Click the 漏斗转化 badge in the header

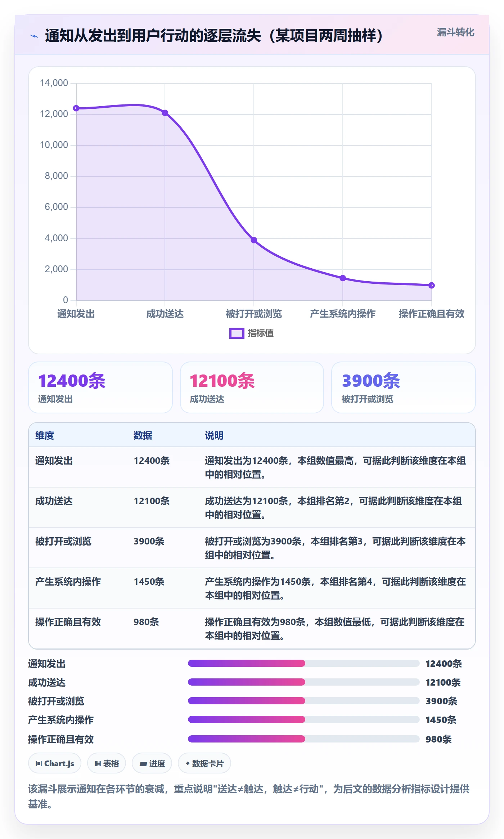455,32
